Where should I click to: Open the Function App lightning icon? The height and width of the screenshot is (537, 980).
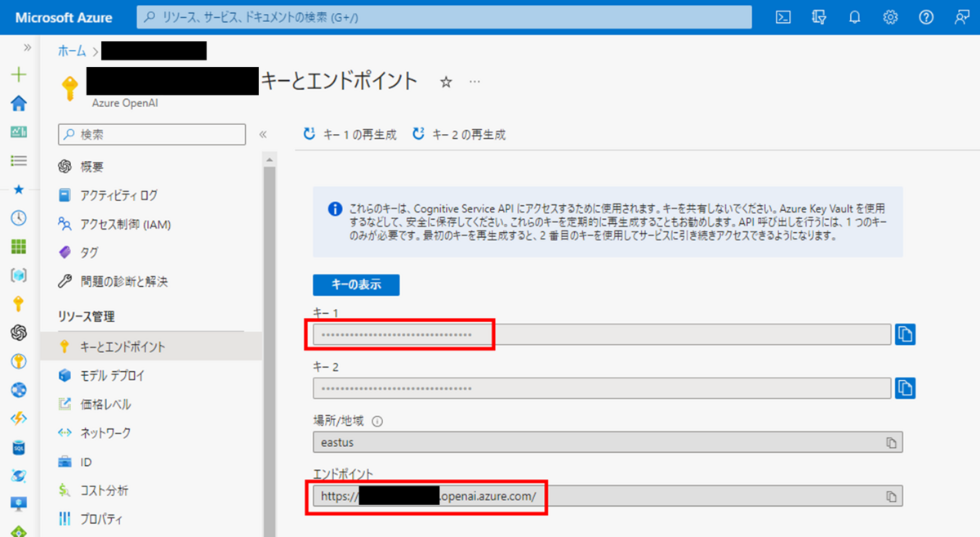[x=18, y=418]
